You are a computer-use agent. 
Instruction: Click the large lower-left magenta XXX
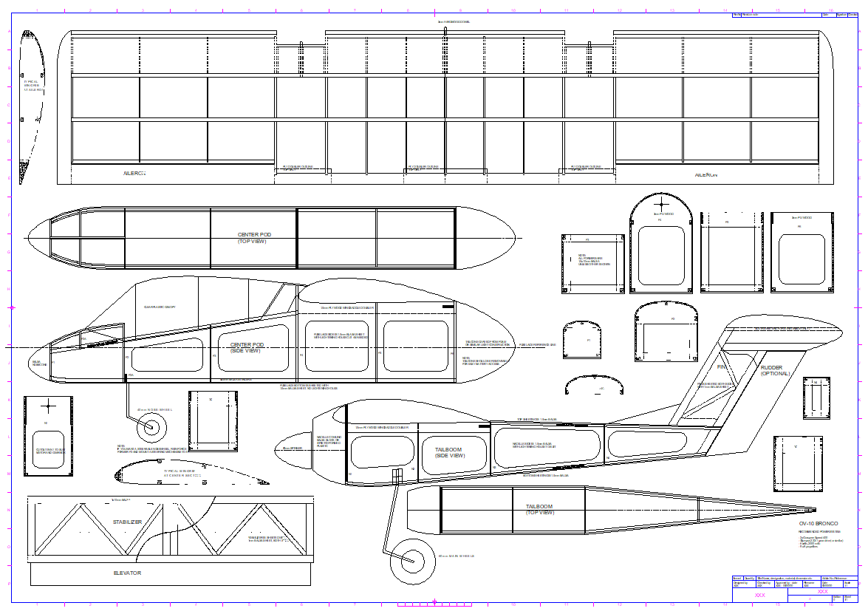point(760,596)
